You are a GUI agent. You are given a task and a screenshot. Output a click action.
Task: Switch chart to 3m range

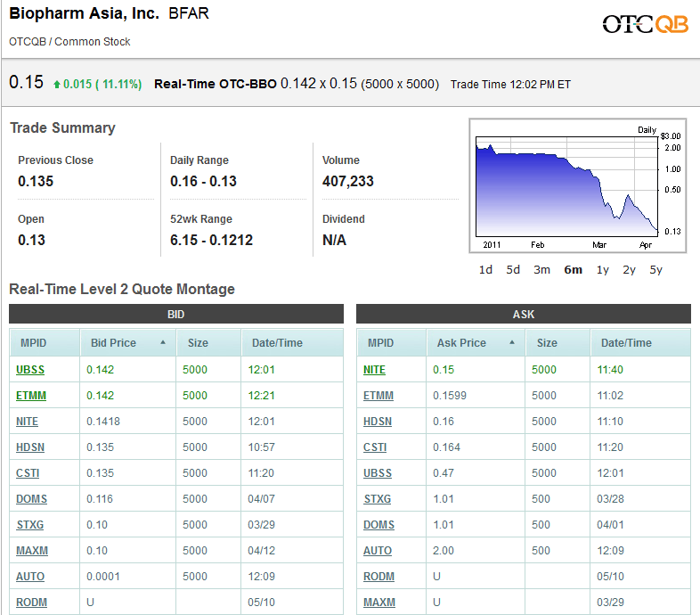coord(541,270)
